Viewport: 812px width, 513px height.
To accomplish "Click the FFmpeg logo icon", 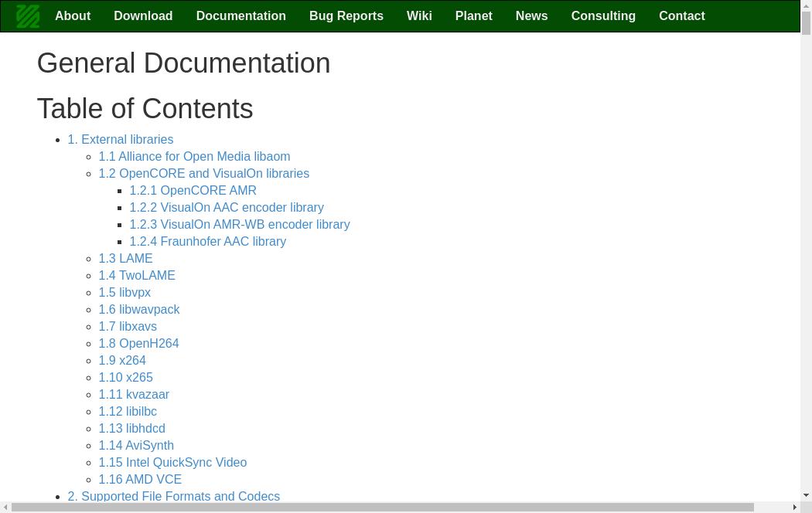I will 28,16.
